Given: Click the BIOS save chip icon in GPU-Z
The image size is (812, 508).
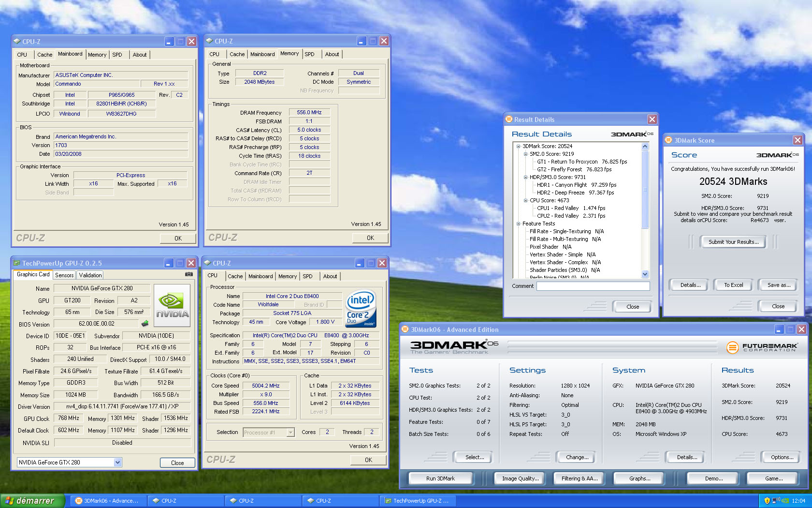Looking at the screenshot, I should pos(145,323).
